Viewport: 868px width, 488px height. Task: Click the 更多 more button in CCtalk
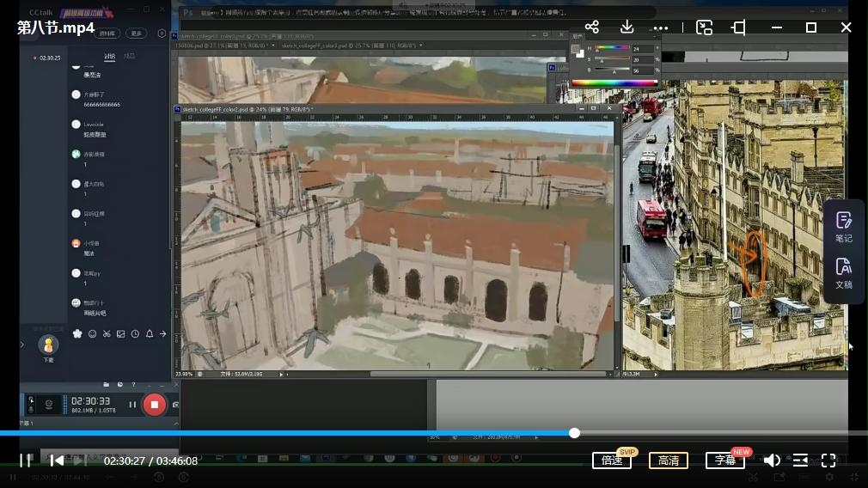click(x=136, y=34)
